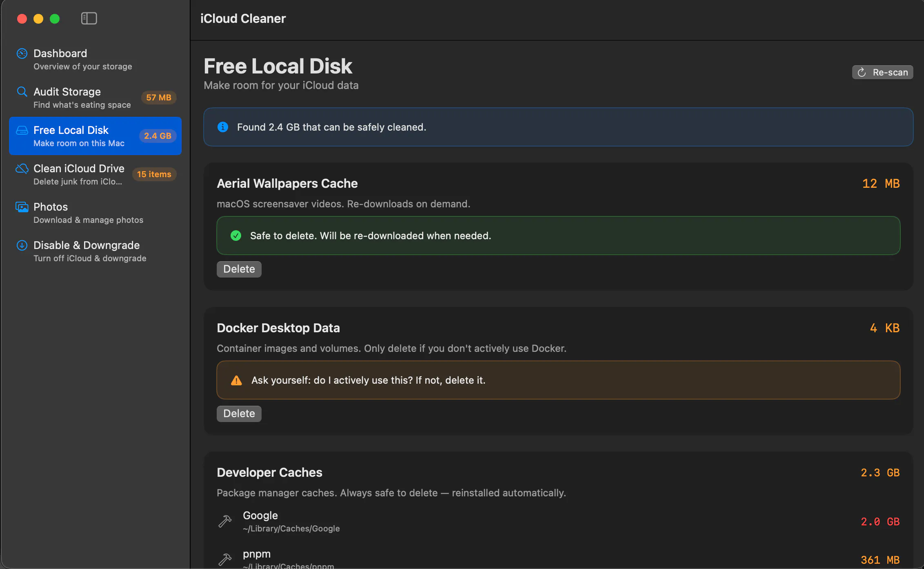
Task: Click the Photos sidebar icon
Action: [22, 207]
